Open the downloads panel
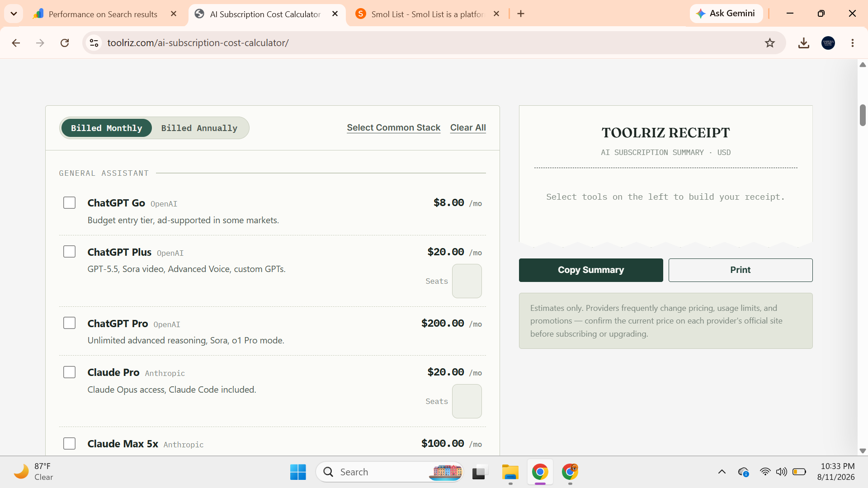This screenshot has height=488, width=868. pos(804,43)
